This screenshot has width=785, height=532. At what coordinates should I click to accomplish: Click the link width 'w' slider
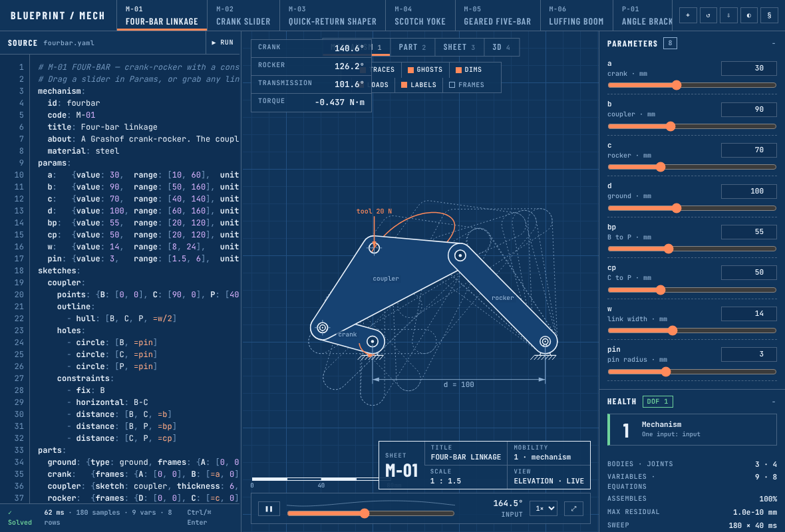692,331
